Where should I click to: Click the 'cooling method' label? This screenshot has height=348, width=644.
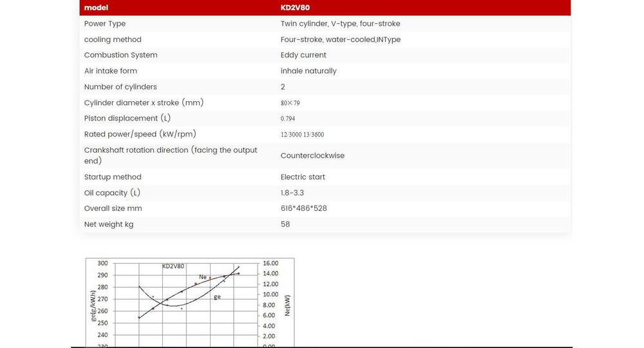point(113,39)
